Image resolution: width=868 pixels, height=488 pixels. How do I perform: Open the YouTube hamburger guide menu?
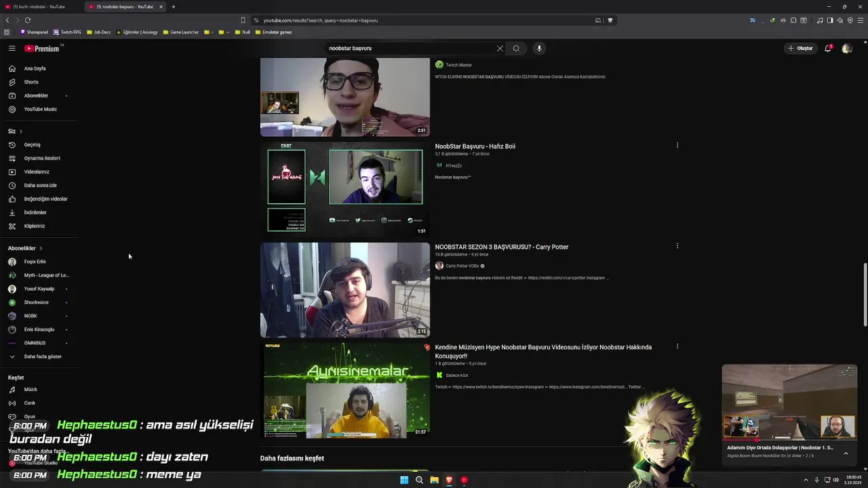coord(12,48)
